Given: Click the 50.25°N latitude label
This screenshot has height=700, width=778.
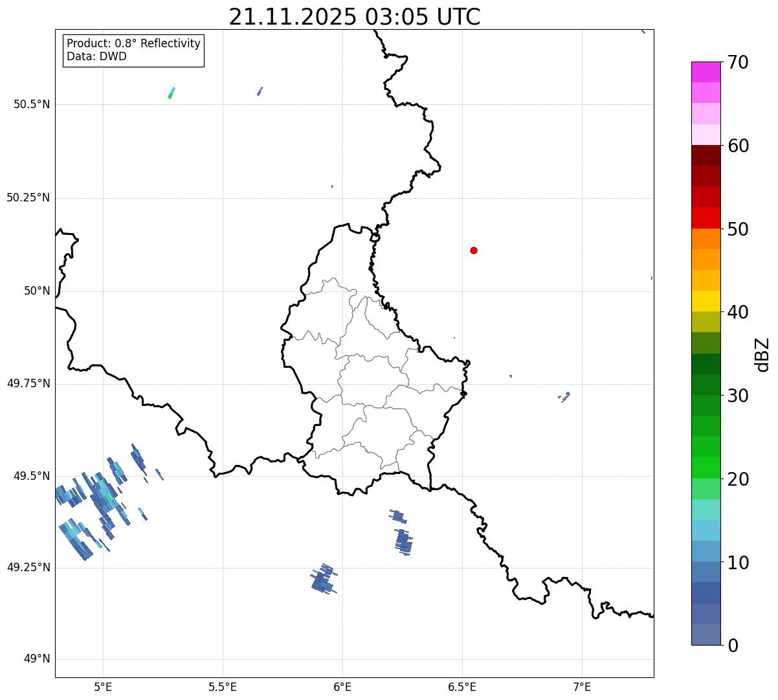Looking at the screenshot, I should [28, 198].
